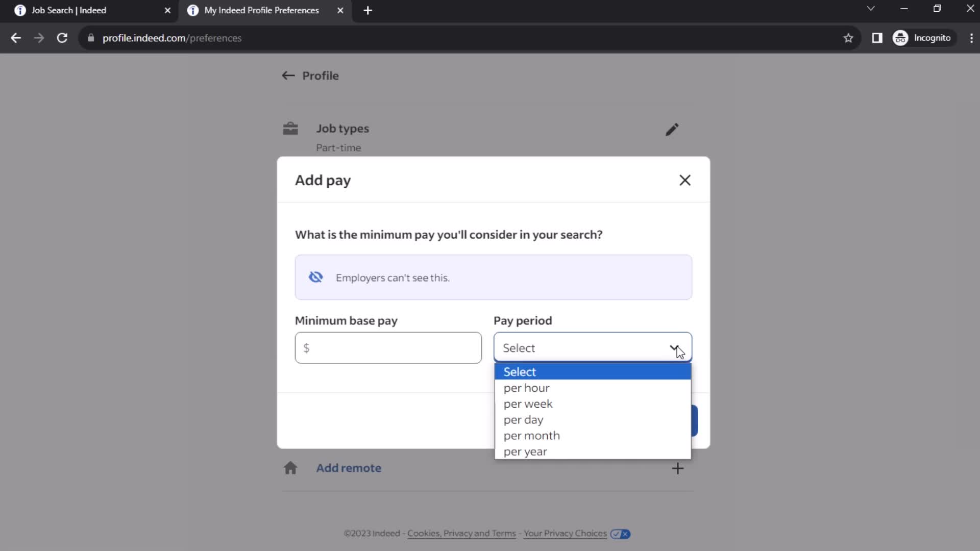Click the My Indeed Profile tab favicon
980x551 pixels.
[x=193, y=10]
